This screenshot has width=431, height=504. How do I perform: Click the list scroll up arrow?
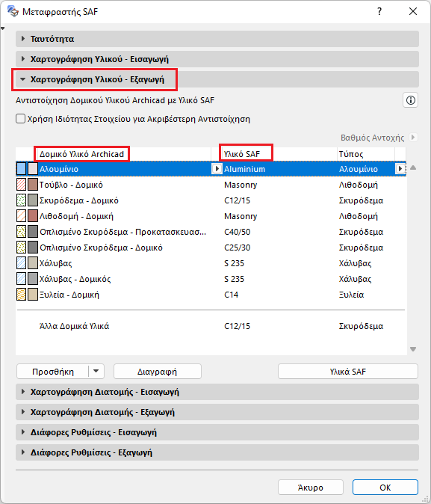tap(413, 168)
